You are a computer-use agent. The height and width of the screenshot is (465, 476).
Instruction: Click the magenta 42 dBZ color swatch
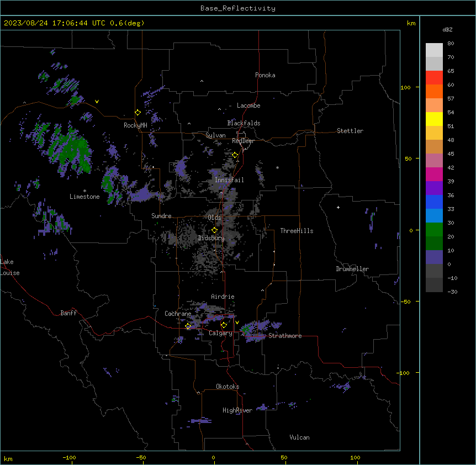[x=435, y=174]
